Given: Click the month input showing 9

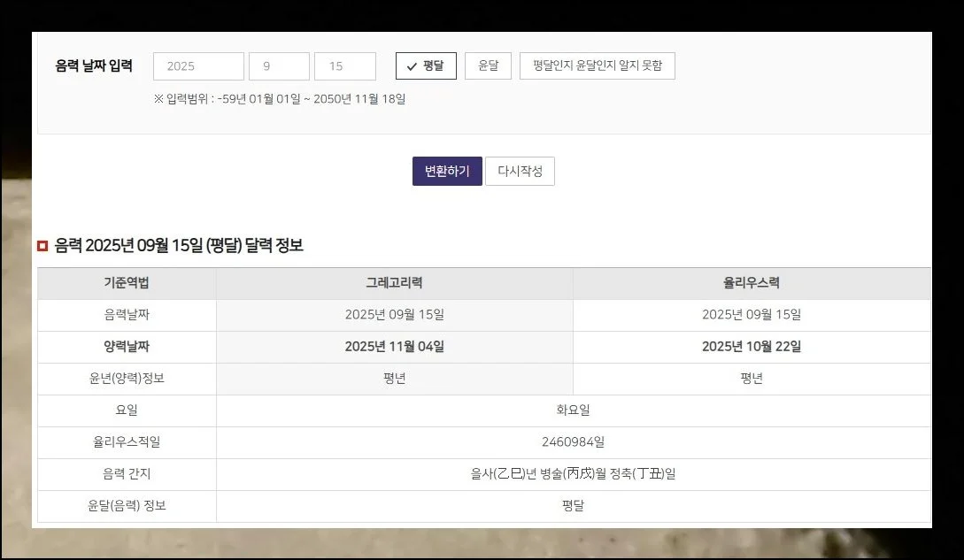Looking at the screenshot, I should click(279, 65).
